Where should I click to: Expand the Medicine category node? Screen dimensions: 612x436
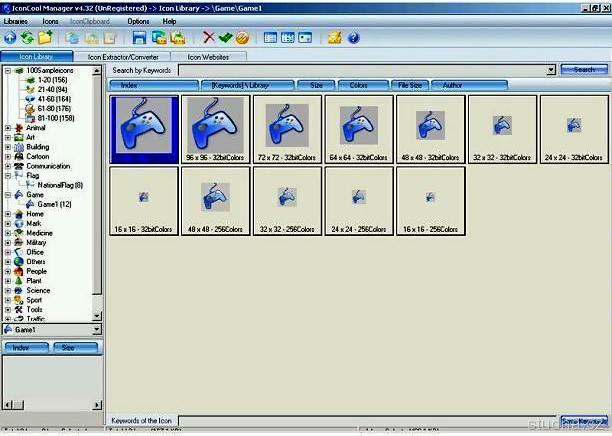coord(7,233)
